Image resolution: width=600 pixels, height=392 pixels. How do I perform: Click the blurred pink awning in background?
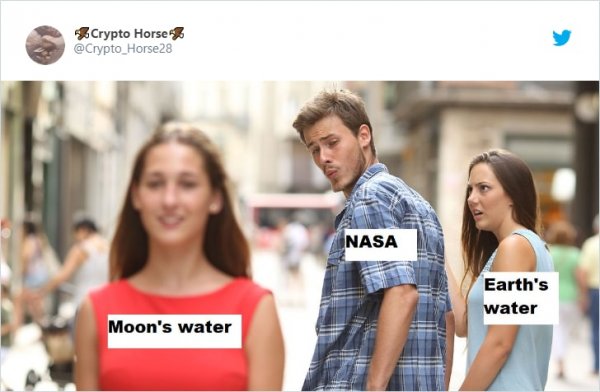click(x=293, y=202)
